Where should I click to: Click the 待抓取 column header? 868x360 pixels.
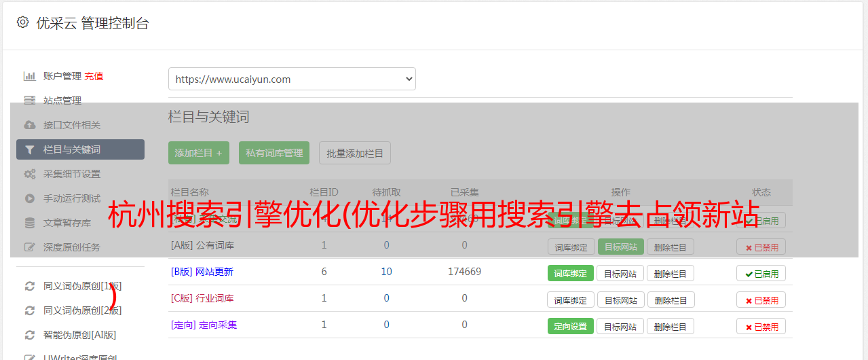pos(386,192)
